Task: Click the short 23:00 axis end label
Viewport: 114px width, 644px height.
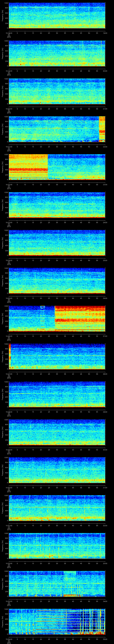Action: click(105, 184)
